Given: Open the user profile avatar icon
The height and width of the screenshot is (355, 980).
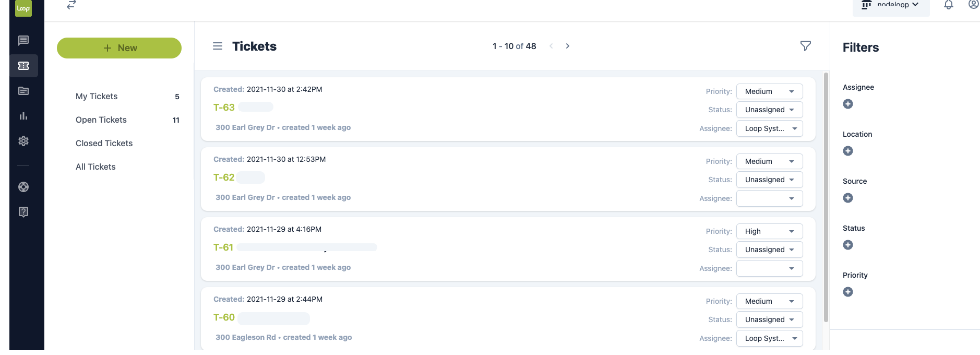Looking at the screenshot, I should tap(973, 4).
